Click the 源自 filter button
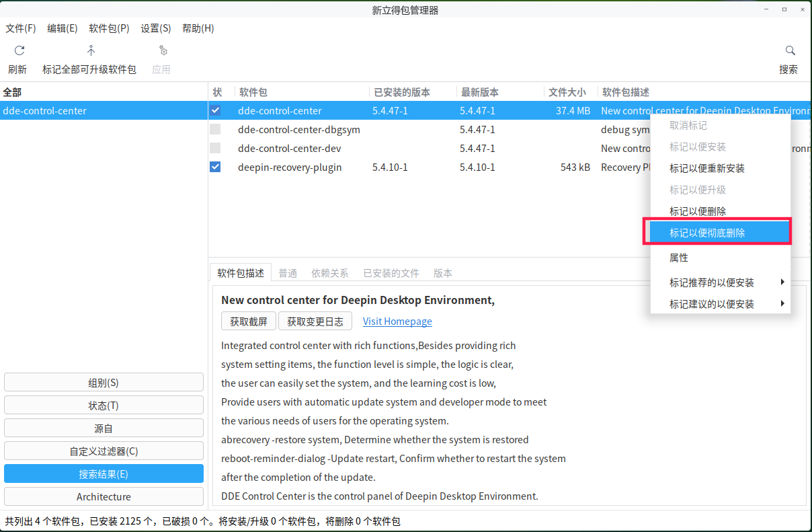Screen dimensions: 812x532 click(x=104, y=428)
